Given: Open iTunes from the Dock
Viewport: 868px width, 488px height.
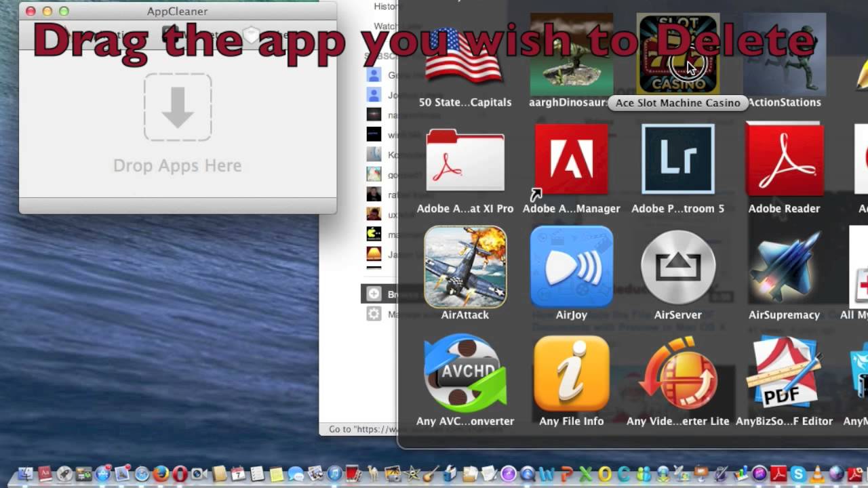Looking at the screenshot, I should [334, 474].
